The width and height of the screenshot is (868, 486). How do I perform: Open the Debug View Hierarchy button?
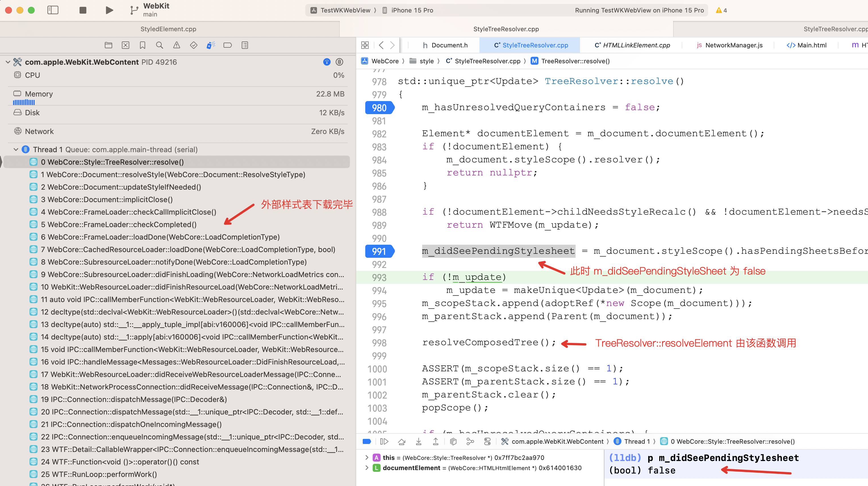click(x=453, y=441)
